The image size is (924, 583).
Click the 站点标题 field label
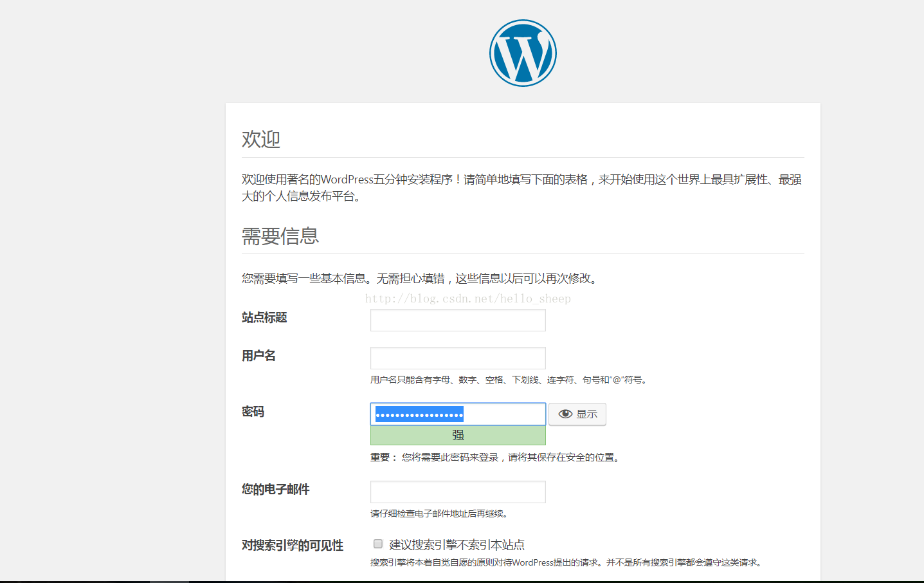coord(264,317)
